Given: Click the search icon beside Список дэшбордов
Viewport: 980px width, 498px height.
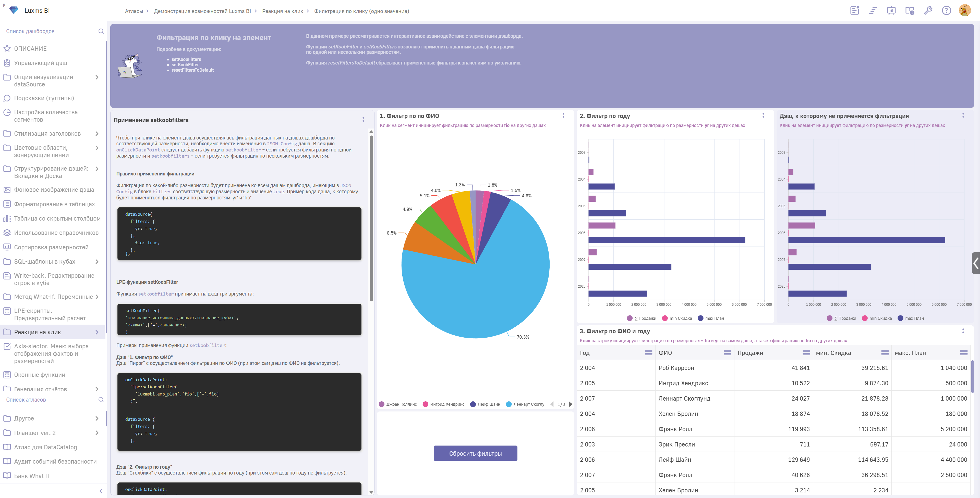Looking at the screenshot, I should 101,31.
